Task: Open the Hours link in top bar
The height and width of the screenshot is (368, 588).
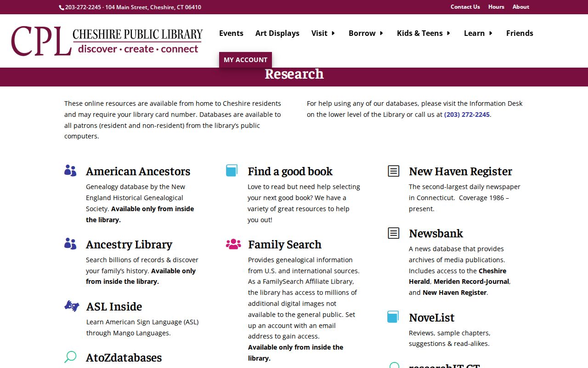Action: 496,7
